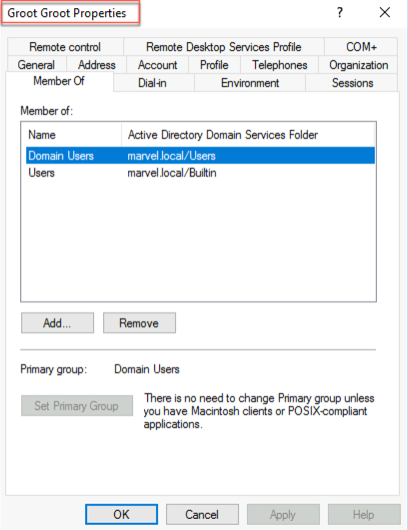Click the Add... button
The image size is (408, 530).
click(57, 323)
